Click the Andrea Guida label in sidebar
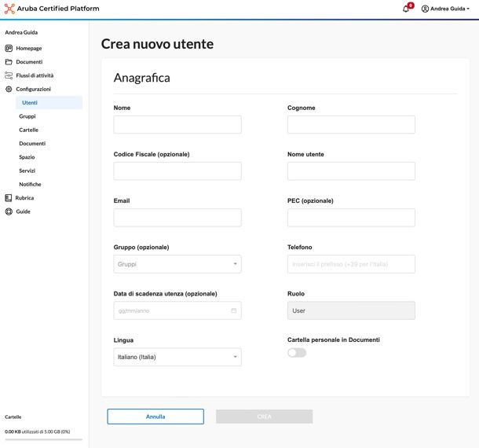 pos(21,32)
